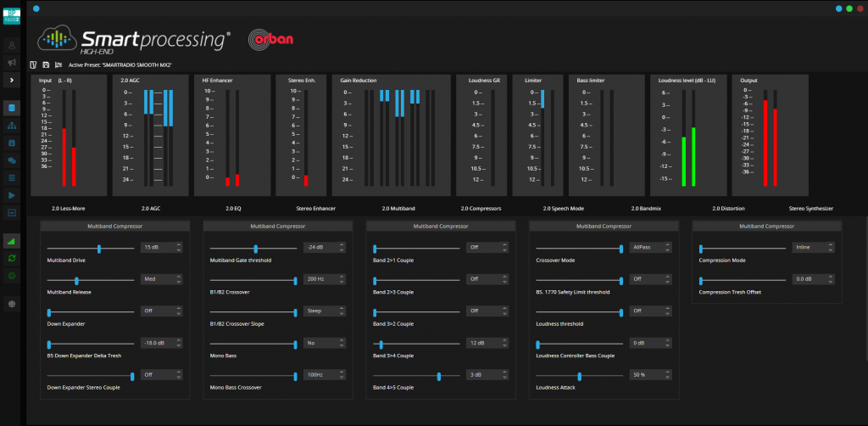This screenshot has width=868, height=426.
Task: Click the Active Preset 'SMARTRADIO SMOOTH MX2' label
Action: point(120,65)
